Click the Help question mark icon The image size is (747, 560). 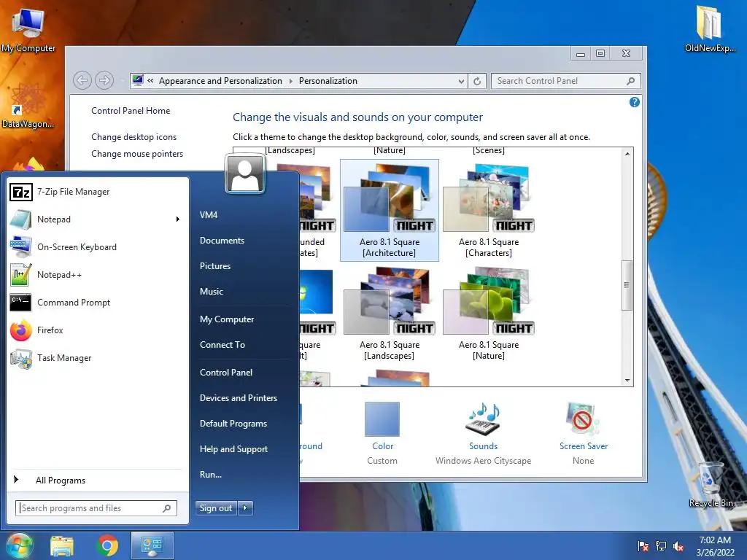pos(635,102)
